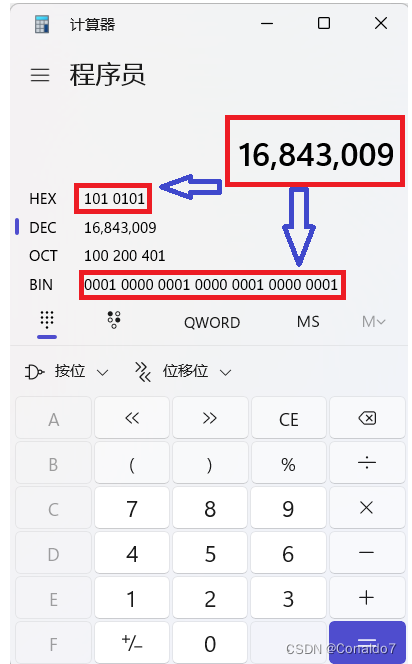The image size is (412, 664).
Task: Open the memory M dropdown
Action: tap(373, 322)
